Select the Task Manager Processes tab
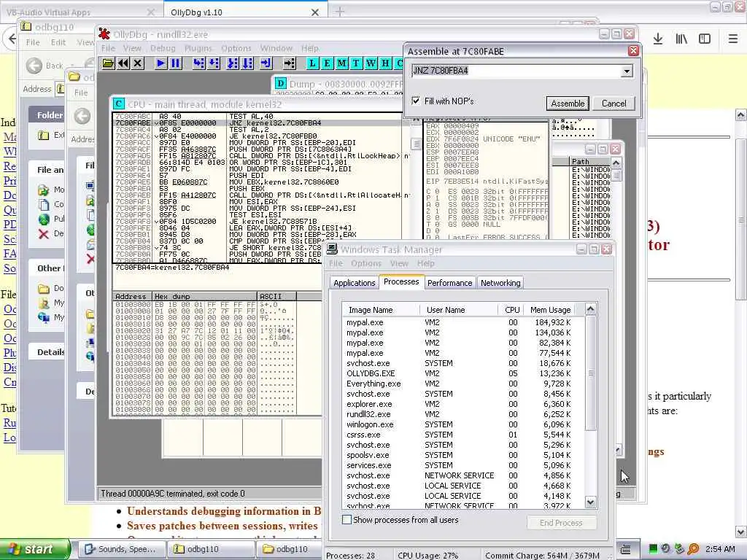 point(401,281)
